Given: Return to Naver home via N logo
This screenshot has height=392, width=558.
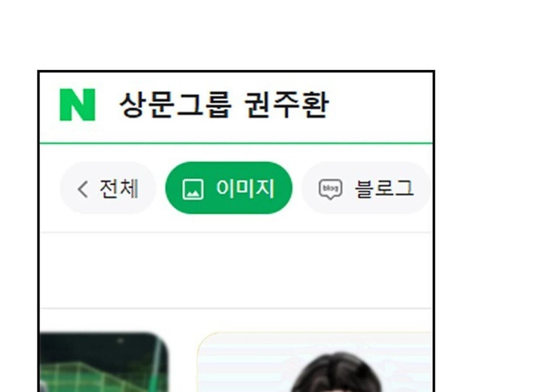Looking at the screenshot, I should pyautogui.click(x=77, y=105).
